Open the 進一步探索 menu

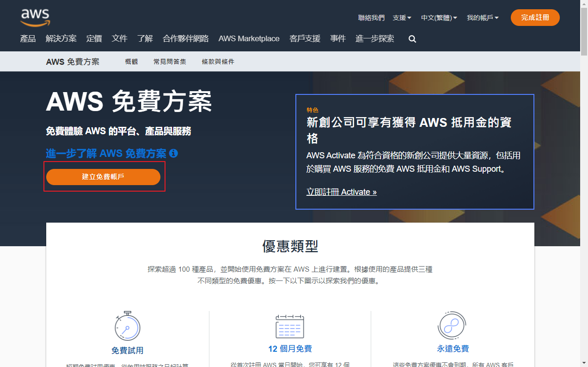[375, 38]
